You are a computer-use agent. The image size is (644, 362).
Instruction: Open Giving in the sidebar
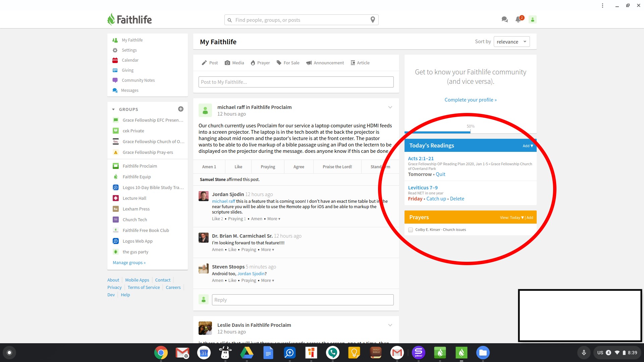[x=127, y=70]
